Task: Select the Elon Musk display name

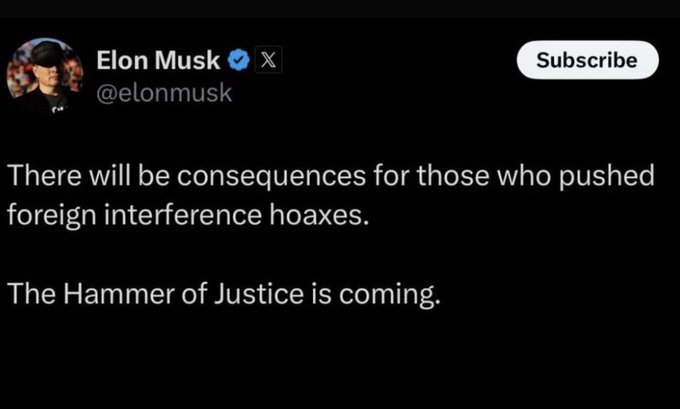Action: click(158, 60)
